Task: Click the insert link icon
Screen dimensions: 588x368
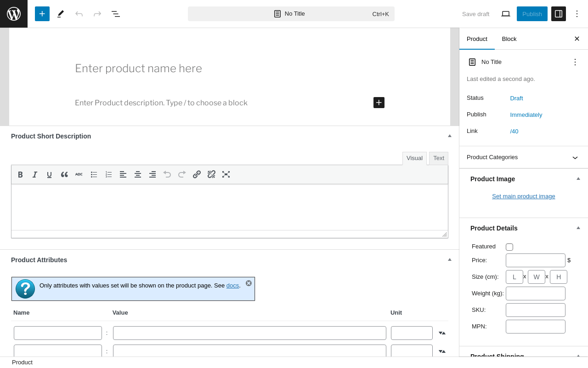Action: click(x=197, y=174)
